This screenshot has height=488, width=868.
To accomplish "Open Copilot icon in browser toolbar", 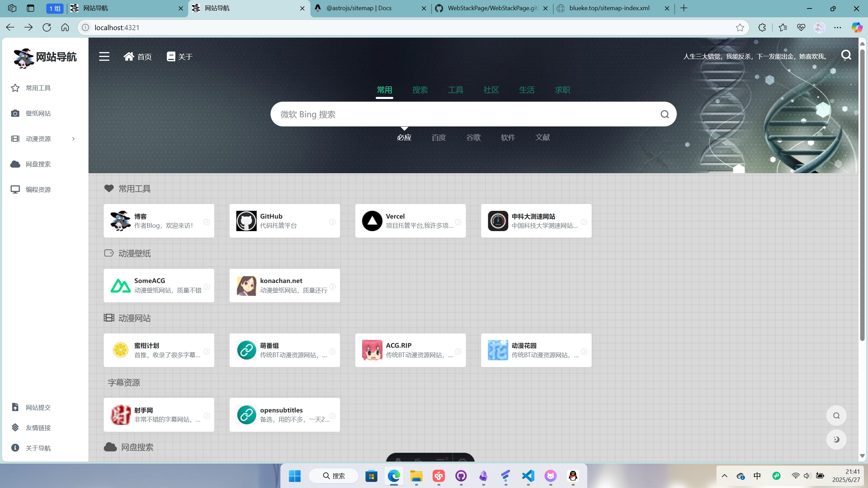I will tap(857, 27).
